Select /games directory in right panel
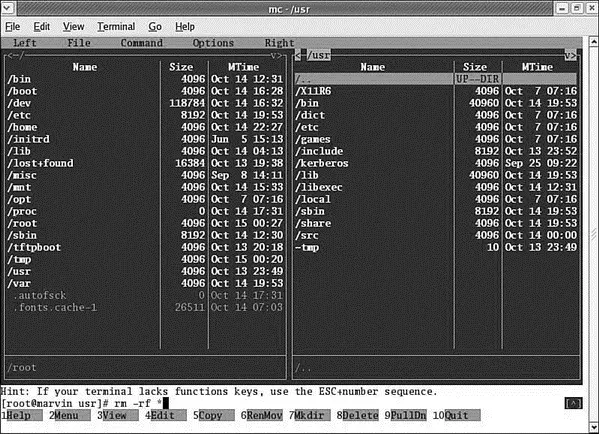The image size is (599, 434). pos(435,139)
